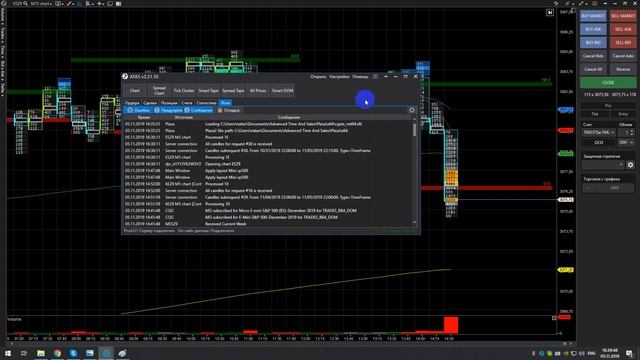Click Cancel Bids in trading panel

click(593, 56)
